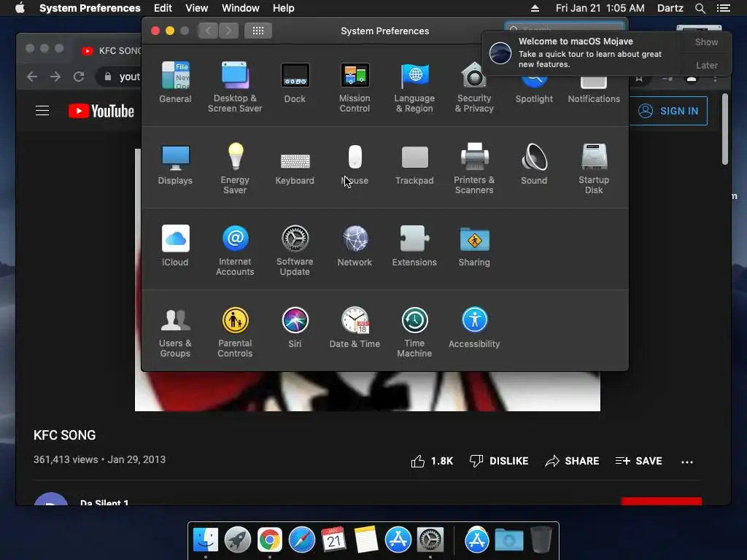
Task: Open Sound preferences
Action: (534, 164)
